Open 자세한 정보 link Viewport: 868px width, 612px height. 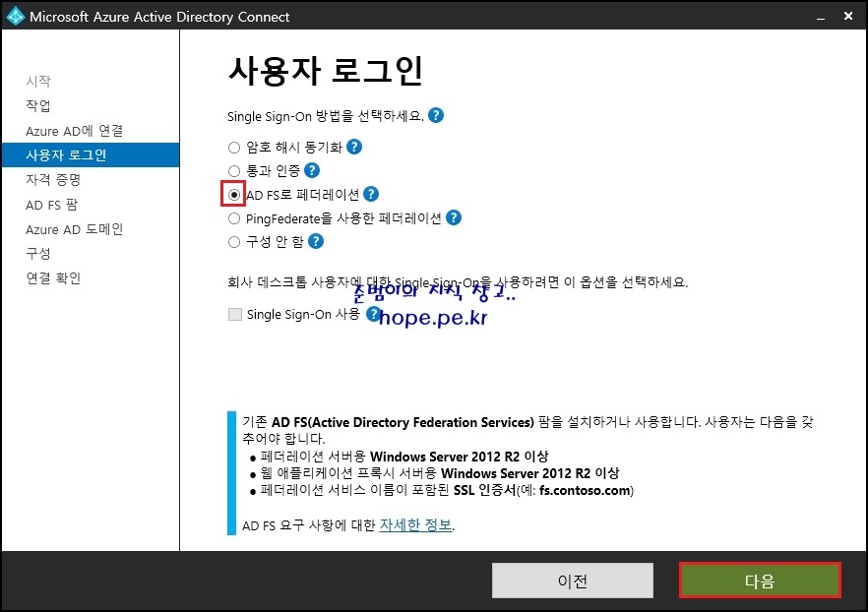click(415, 524)
